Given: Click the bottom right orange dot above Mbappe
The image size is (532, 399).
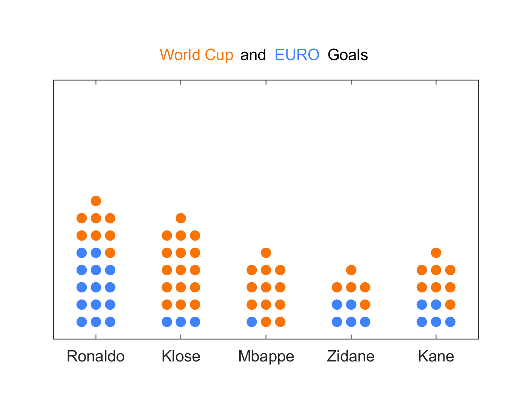Looking at the screenshot, I should point(280,322).
